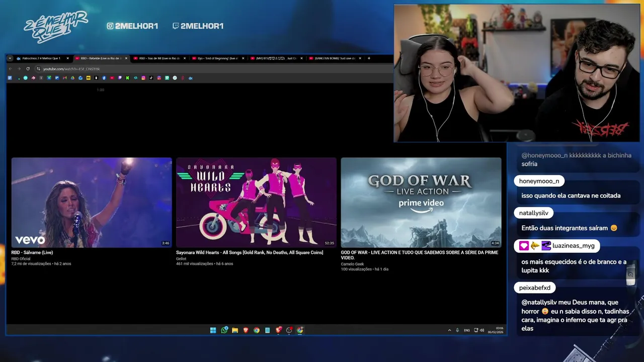644x362 pixels.
Task: Open the YouTube bookmark icon
Action: coord(112,78)
